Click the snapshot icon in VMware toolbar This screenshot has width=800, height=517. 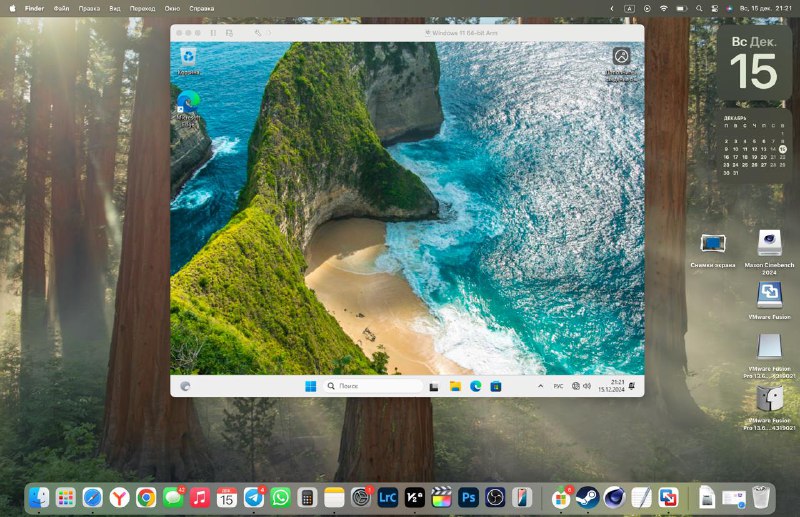pyautogui.click(x=229, y=33)
